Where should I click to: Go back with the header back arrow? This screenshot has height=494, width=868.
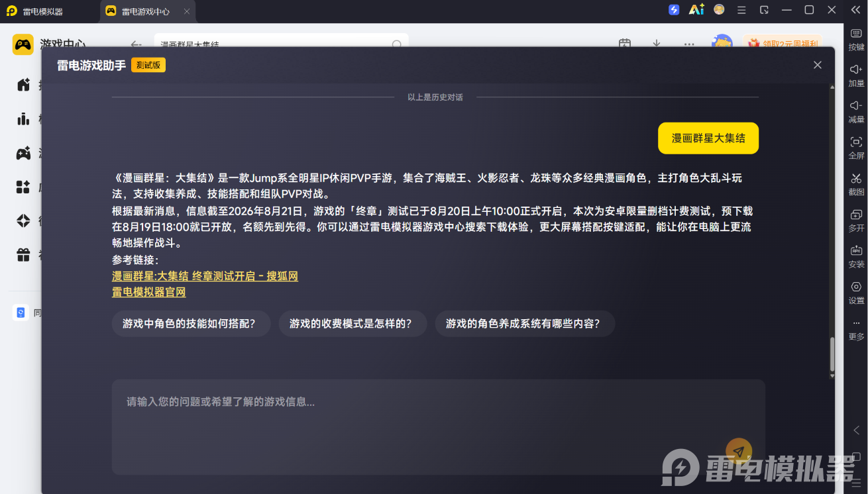pos(136,44)
